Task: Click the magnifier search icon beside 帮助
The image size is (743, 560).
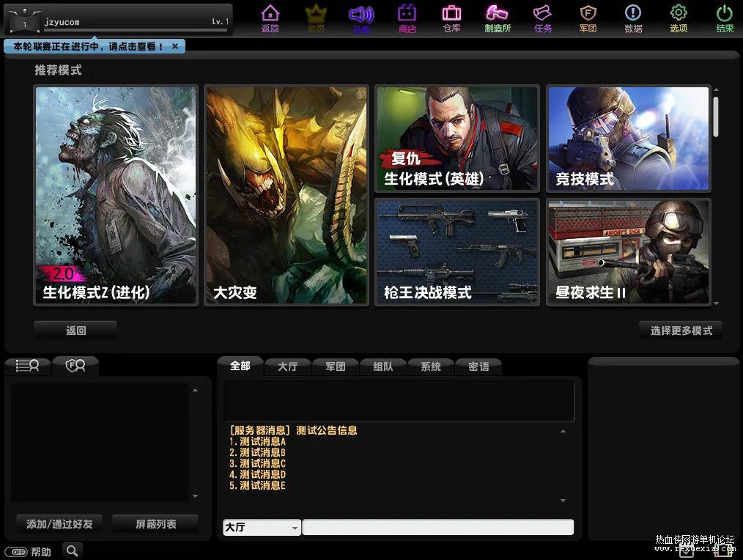Action: [x=72, y=550]
